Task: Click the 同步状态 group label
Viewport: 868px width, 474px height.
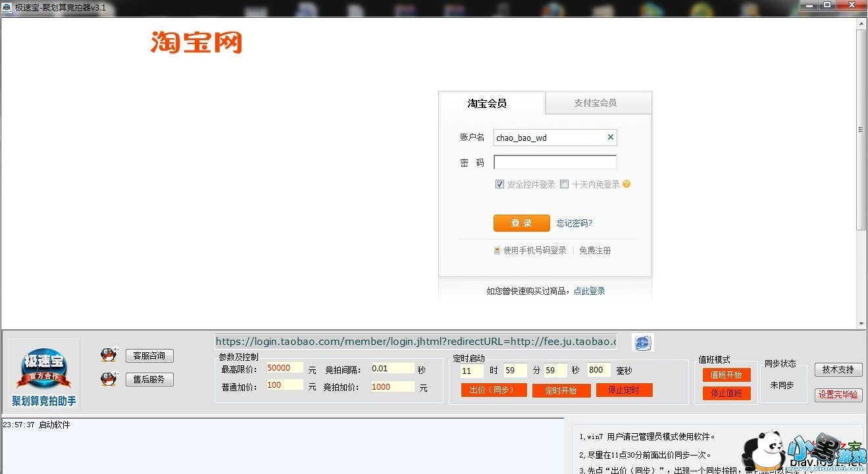Action: tap(780, 363)
